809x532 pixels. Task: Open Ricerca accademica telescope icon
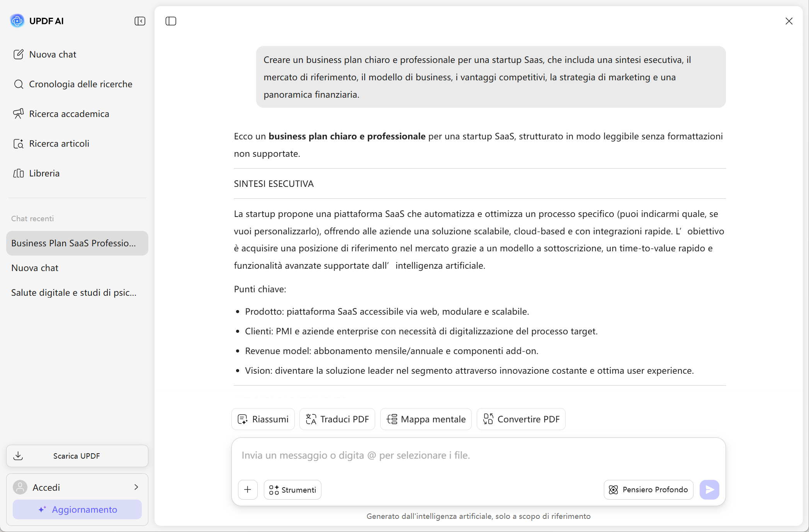(x=19, y=114)
